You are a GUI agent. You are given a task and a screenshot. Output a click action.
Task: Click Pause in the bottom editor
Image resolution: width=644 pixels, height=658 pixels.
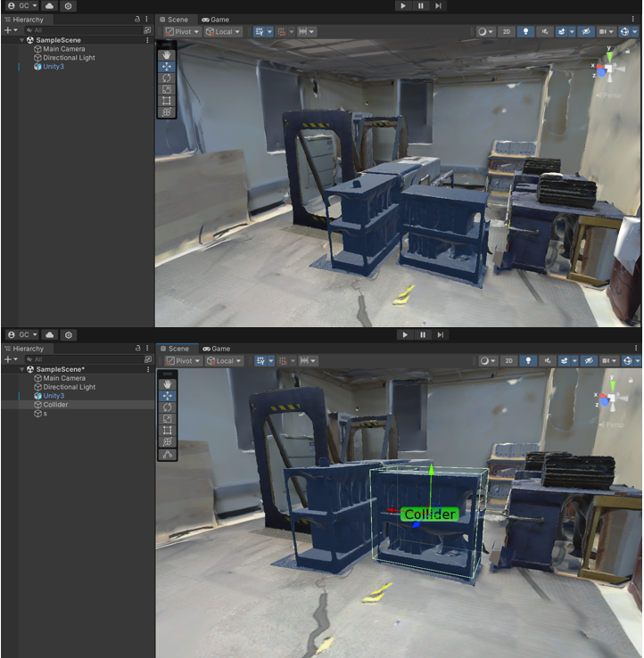(423, 335)
